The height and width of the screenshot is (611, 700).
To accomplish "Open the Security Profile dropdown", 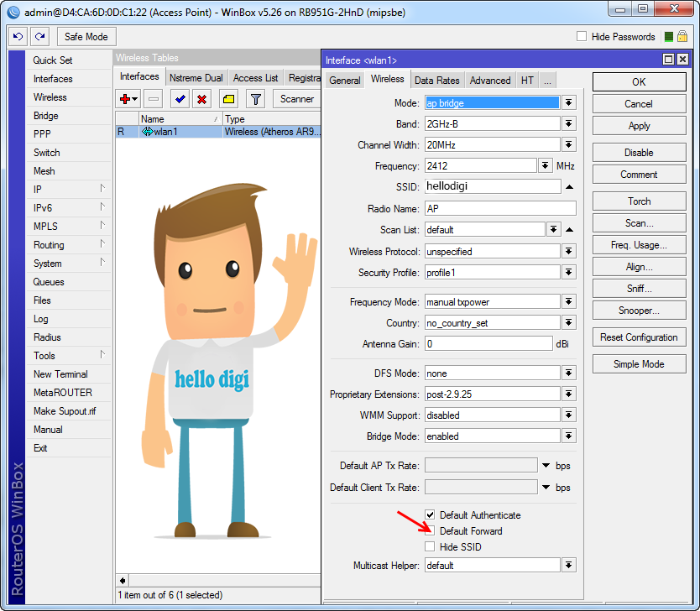I will pos(568,273).
